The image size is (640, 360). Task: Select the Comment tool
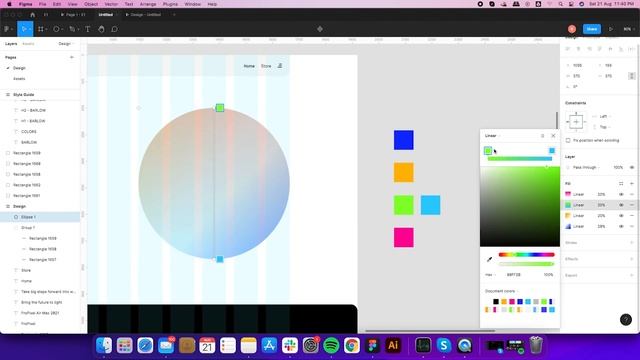tap(115, 29)
